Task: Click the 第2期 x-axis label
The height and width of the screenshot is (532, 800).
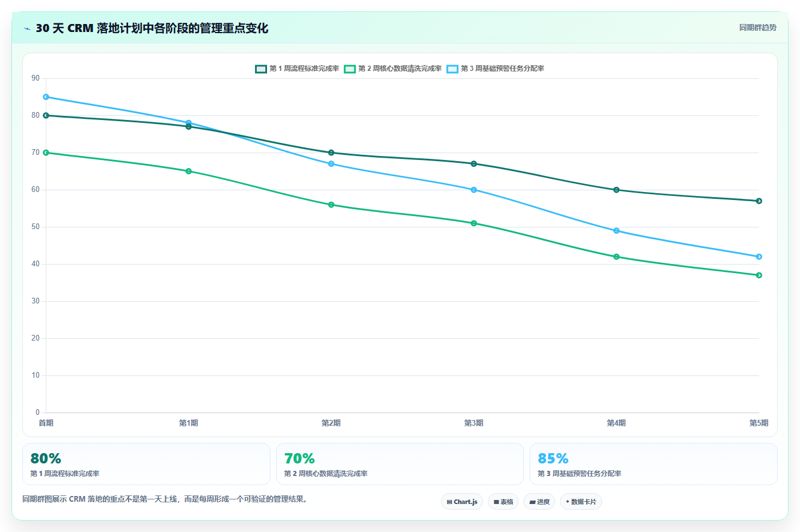Action: pyautogui.click(x=331, y=423)
